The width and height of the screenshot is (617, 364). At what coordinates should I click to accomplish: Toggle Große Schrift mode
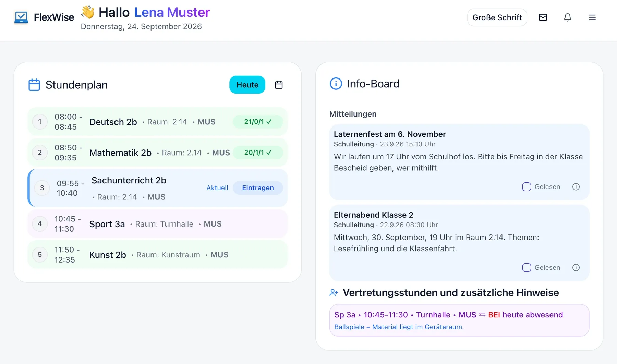497,17
